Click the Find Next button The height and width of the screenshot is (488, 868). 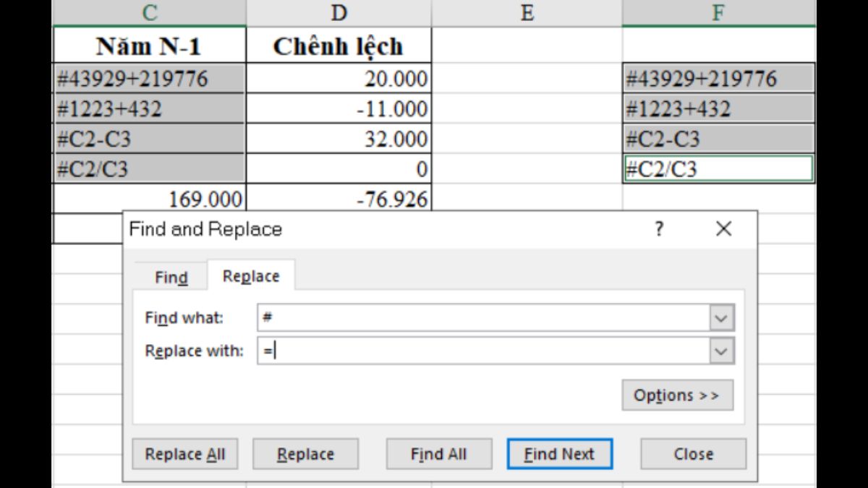[560, 454]
